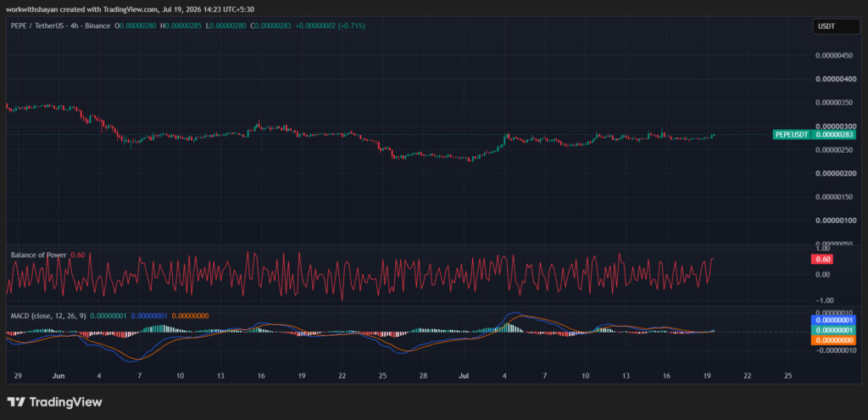The height and width of the screenshot is (420, 868).
Task: Click the 0.00000200 price scale label
Action: 835,174
